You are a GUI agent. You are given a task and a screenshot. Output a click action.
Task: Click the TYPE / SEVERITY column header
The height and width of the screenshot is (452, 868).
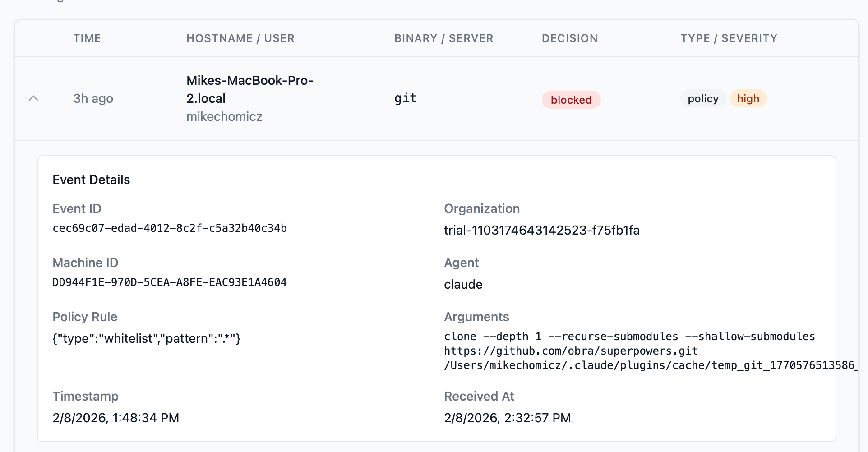click(729, 38)
